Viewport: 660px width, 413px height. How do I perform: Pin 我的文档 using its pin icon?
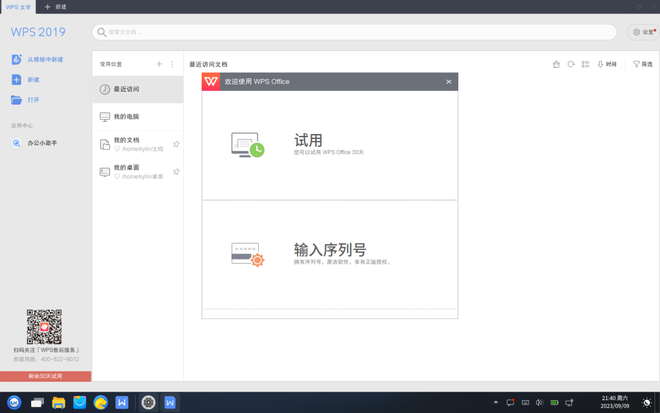coord(176,144)
